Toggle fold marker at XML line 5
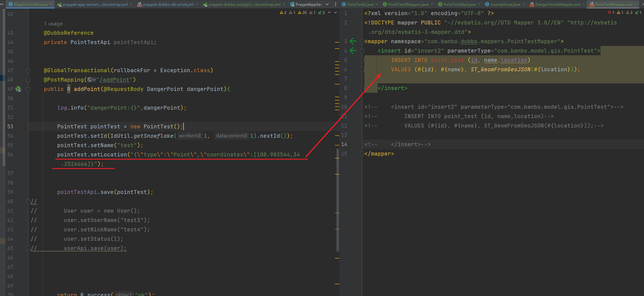Viewport: 644px width, 296px height. coord(362,60)
